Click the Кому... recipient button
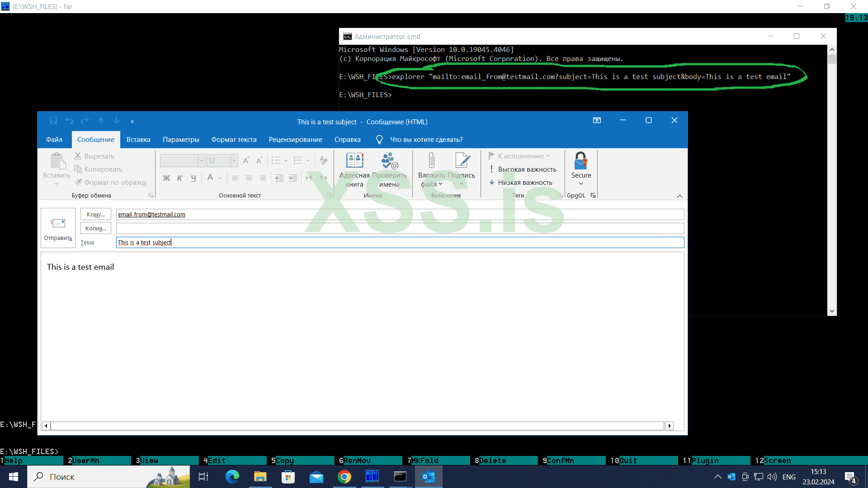This screenshot has height=488, width=868. (x=95, y=214)
